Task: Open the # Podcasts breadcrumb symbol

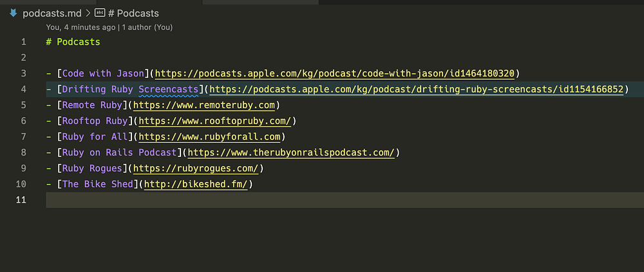Action: click(x=133, y=14)
